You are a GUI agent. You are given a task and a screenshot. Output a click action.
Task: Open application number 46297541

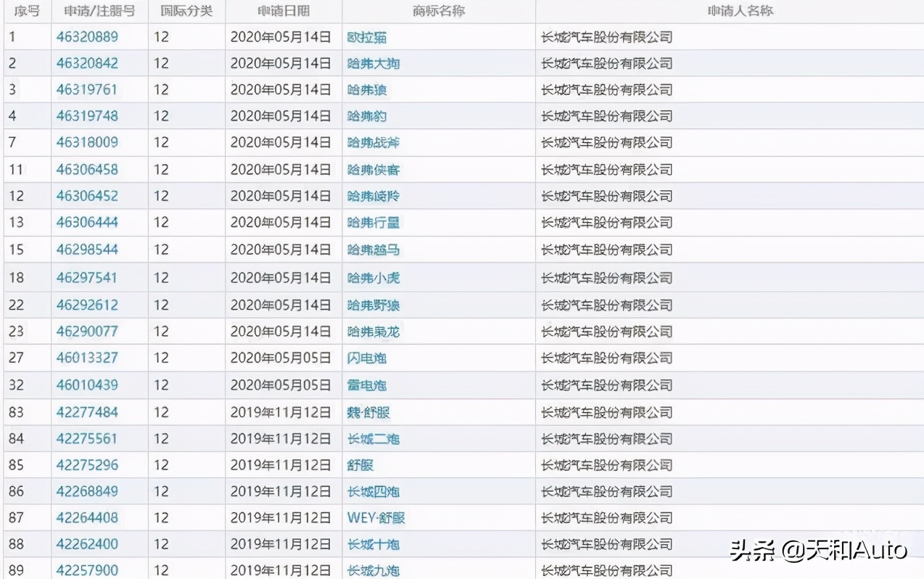87,277
